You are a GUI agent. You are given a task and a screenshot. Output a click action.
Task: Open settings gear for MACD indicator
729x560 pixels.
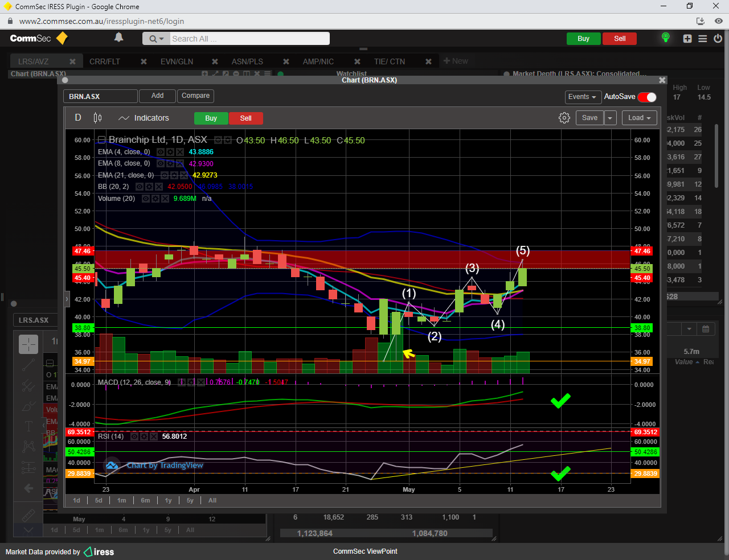[191, 382]
